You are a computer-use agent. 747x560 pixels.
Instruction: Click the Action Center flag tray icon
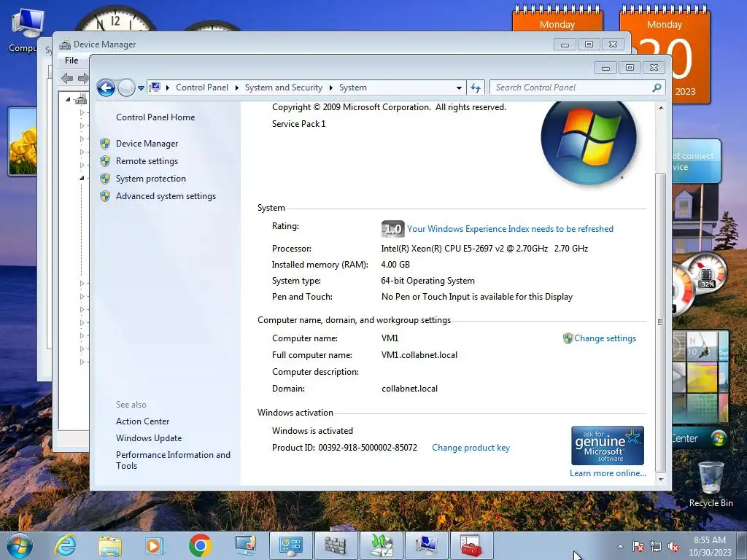[x=638, y=546]
